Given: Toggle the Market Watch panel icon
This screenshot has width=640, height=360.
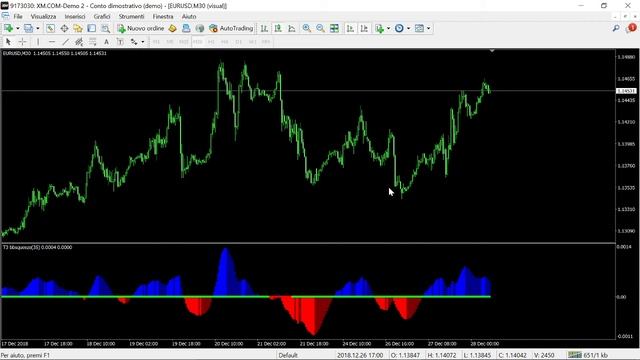Looking at the screenshot, I should pos(50,28).
